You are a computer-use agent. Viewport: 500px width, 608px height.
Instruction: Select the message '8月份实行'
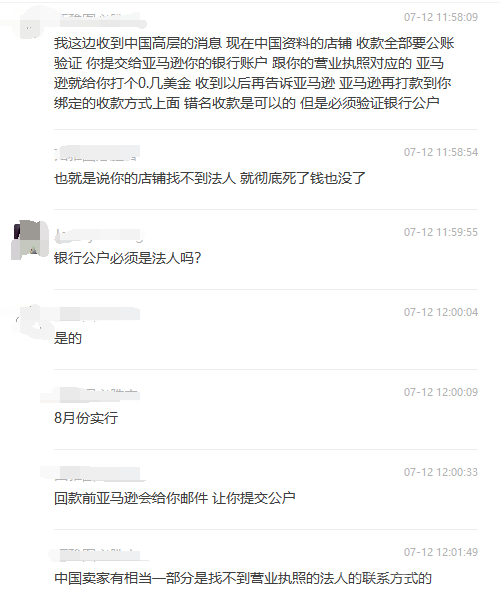click(86, 418)
